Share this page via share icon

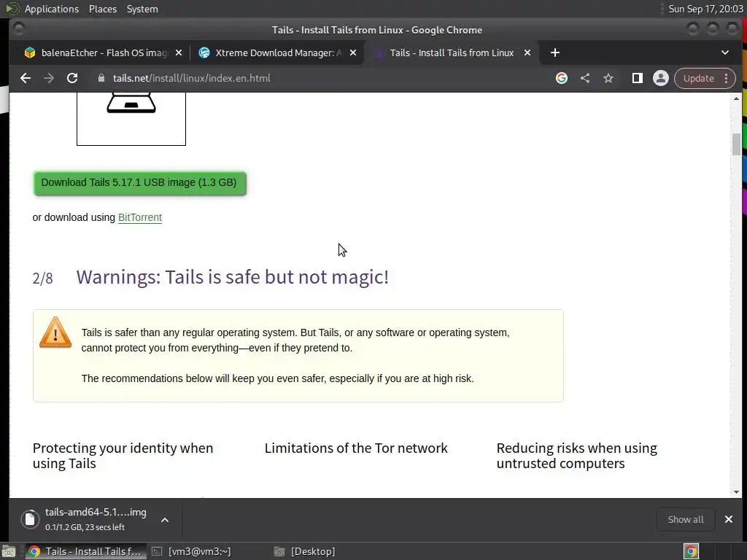click(x=585, y=78)
